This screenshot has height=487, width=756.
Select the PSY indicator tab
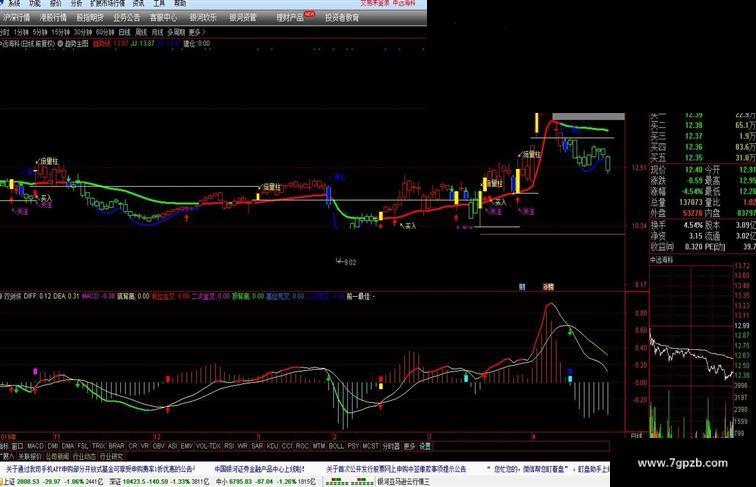(353, 446)
